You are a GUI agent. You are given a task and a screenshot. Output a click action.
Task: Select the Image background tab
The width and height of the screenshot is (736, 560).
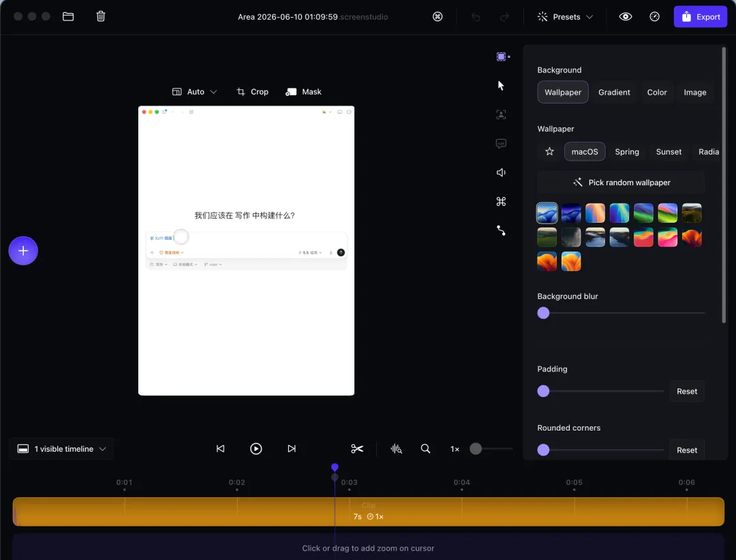coord(694,92)
